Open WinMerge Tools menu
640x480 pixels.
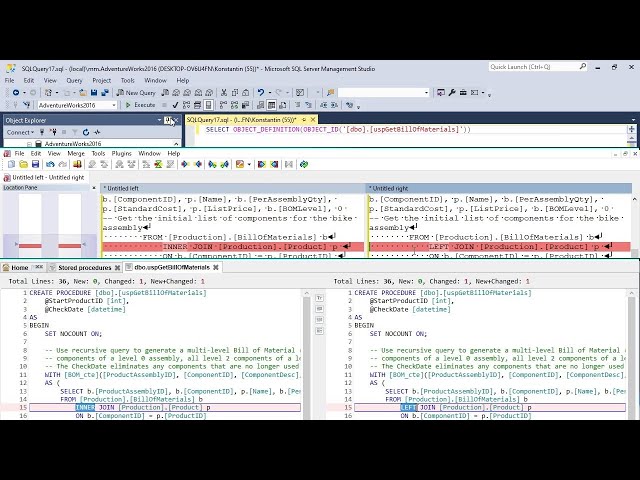tap(98, 153)
